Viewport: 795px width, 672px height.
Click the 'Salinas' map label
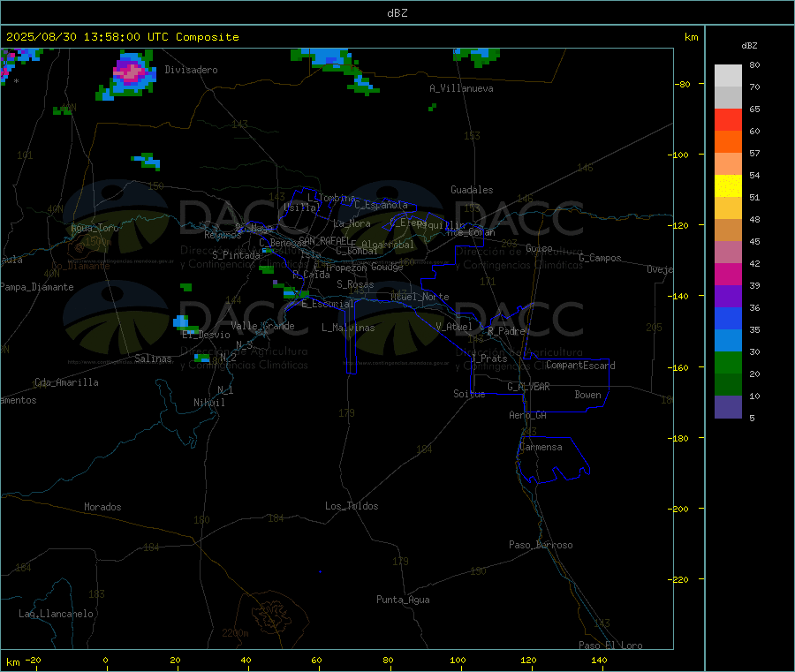click(x=153, y=359)
